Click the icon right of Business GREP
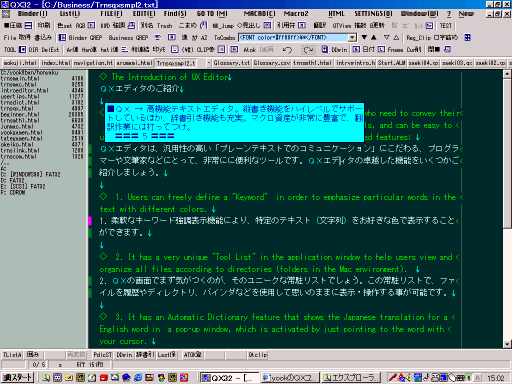The height and width of the screenshot is (384, 512). coord(158,38)
